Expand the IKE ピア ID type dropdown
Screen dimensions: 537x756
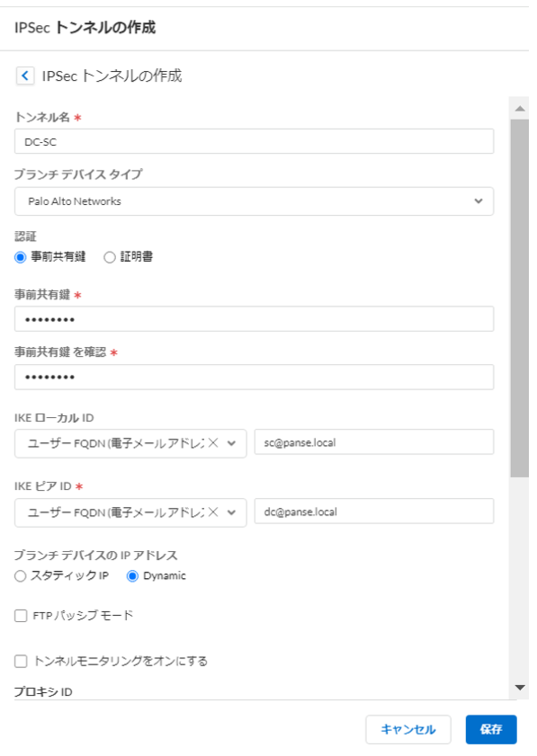click(x=231, y=512)
